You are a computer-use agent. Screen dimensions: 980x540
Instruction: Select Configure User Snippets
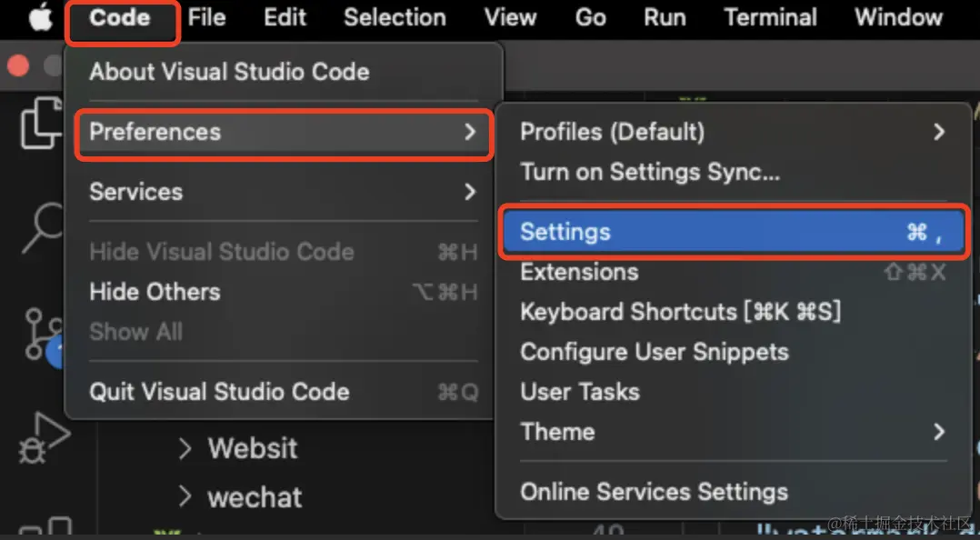734,352
